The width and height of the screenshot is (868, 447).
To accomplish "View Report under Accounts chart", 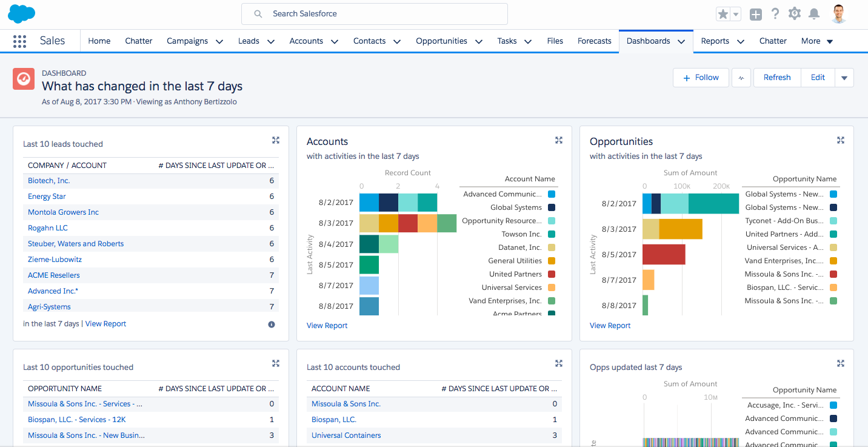I will [327, 326].
